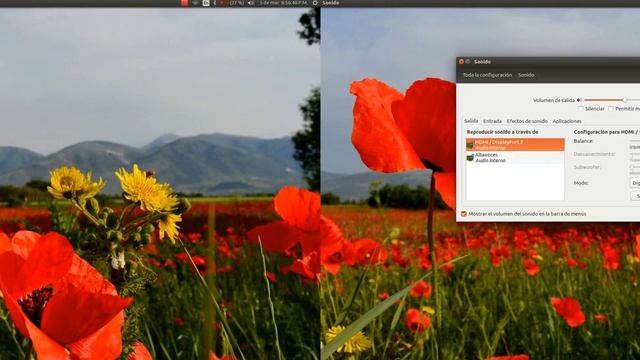Open the Wi-Fi network indicator
The width and height of the screenshot is (640, 360).
(x=196, y=3)
